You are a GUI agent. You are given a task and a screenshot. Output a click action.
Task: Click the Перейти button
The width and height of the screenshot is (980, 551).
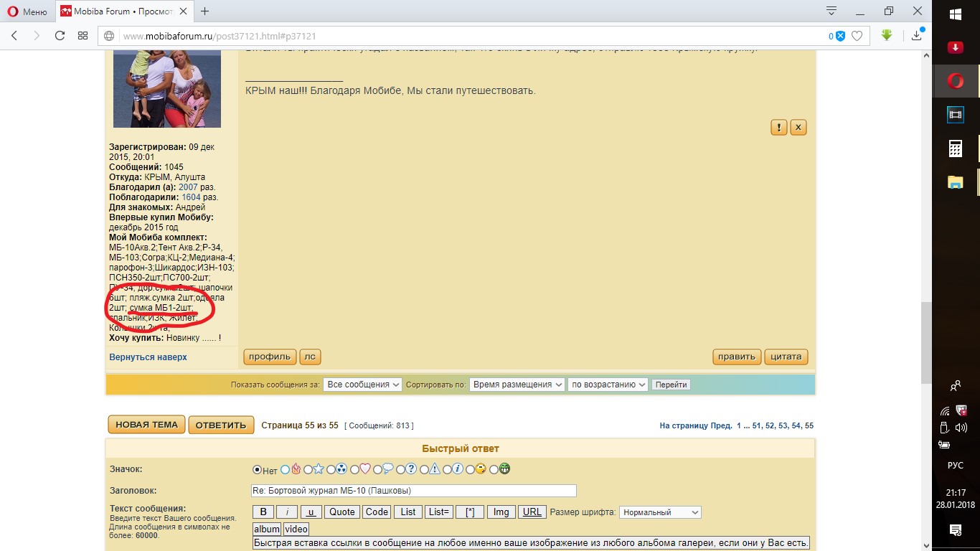(x=671, y=385)
